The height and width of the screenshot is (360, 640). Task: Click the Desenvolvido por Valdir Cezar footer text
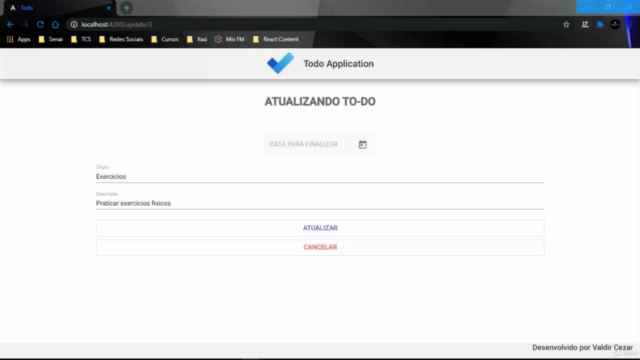pos(582,347)
